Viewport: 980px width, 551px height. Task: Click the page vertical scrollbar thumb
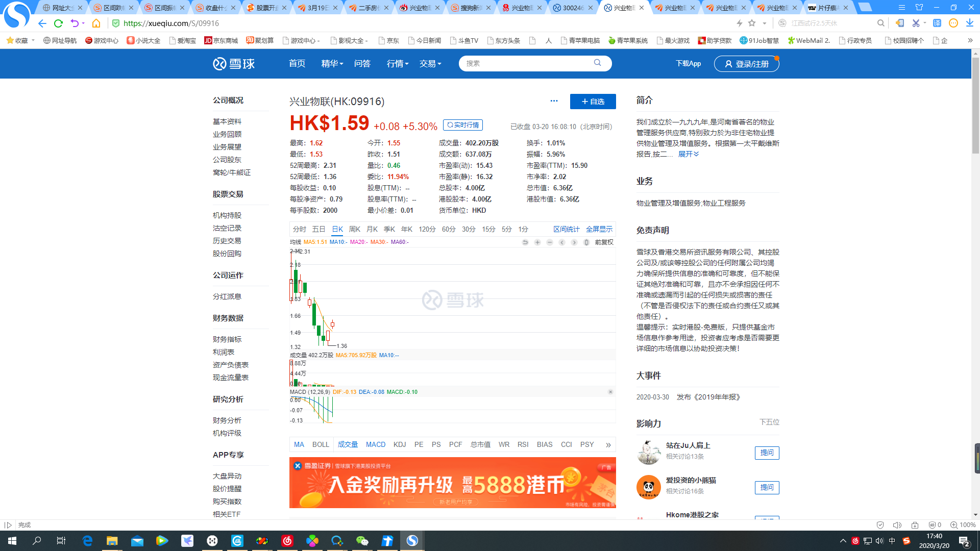pyautogui.click(x=975, y=106)
